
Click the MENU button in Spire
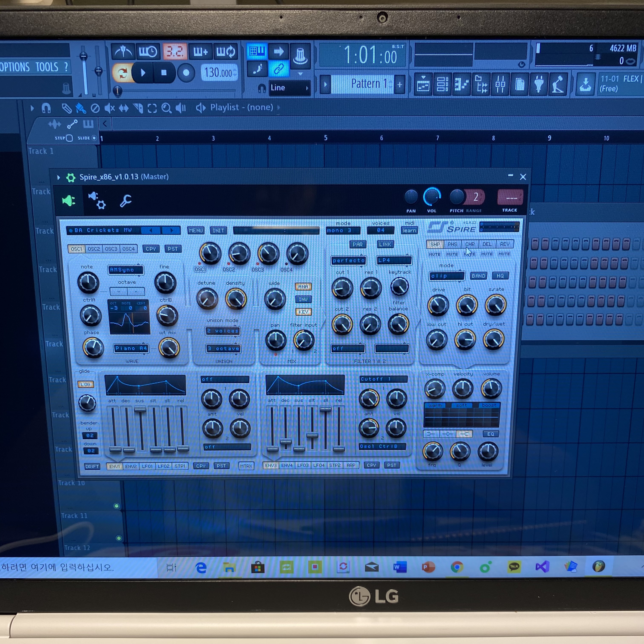pyautogui.click(x=196, y=231)
